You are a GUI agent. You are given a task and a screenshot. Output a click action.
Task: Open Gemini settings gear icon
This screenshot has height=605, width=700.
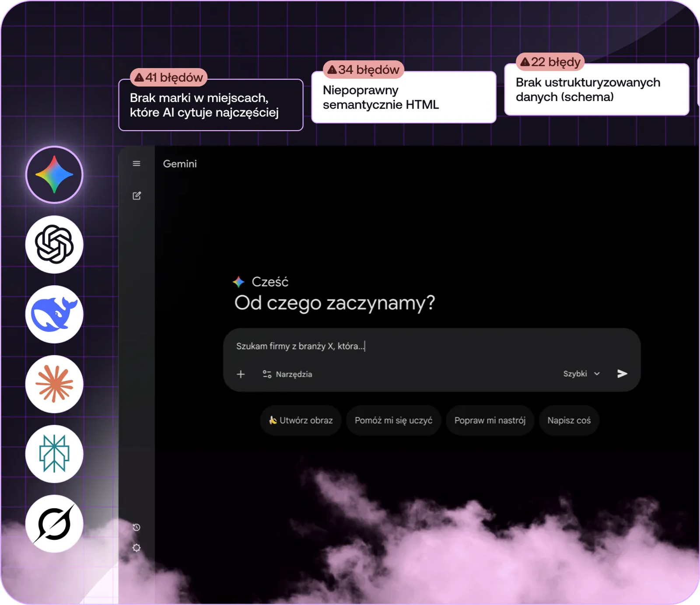pos(136,548)
